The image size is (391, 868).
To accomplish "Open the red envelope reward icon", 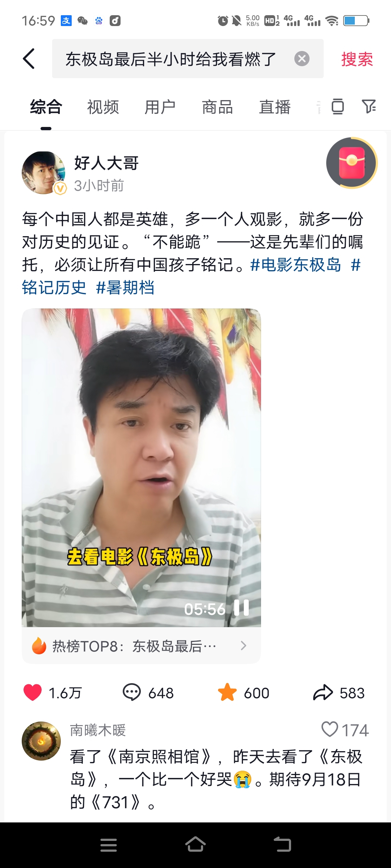I will click(352, 163).
